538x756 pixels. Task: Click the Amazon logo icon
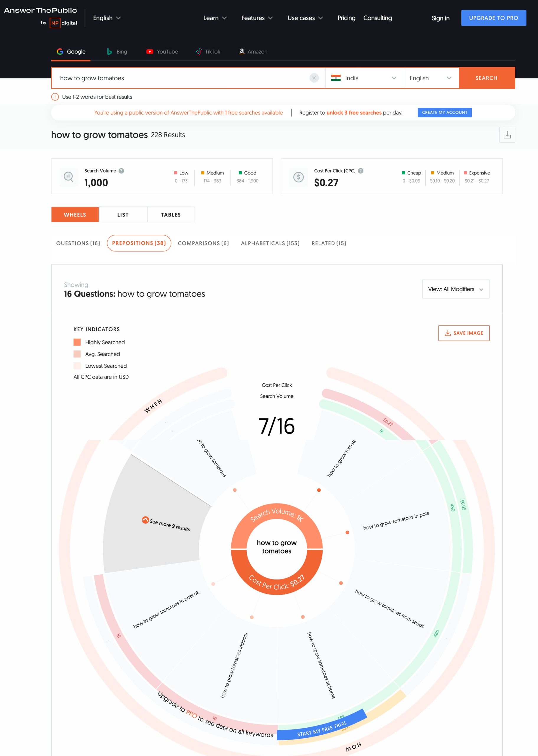pyautogui.click(x=242, y=51)
